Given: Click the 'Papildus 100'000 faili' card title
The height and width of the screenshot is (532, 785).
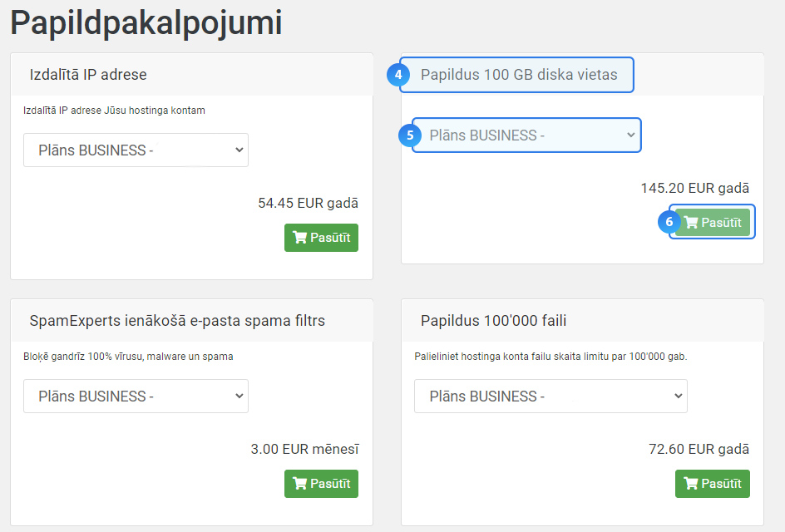Looking at the screenshot, I should click(x=494, y=321).
